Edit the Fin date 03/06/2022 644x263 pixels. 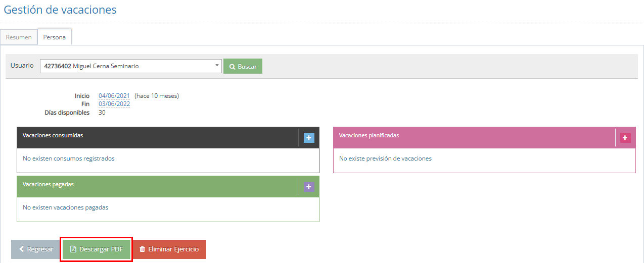tap(114, 104)
